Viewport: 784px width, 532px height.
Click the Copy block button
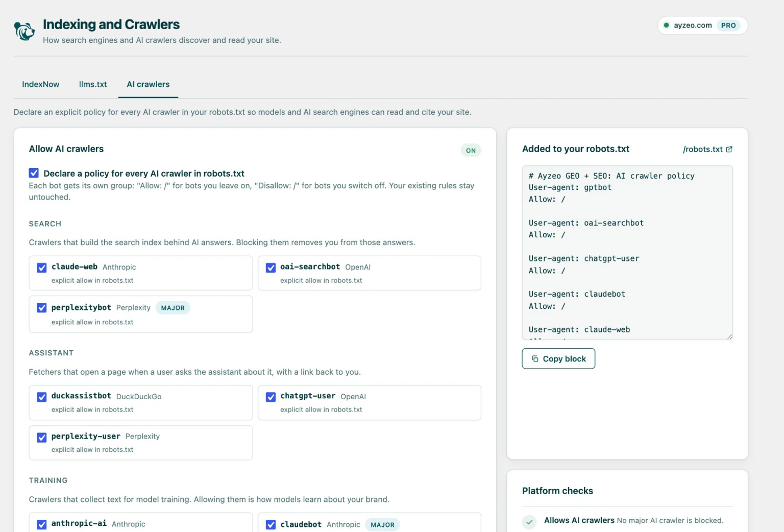tap(558, 358)
